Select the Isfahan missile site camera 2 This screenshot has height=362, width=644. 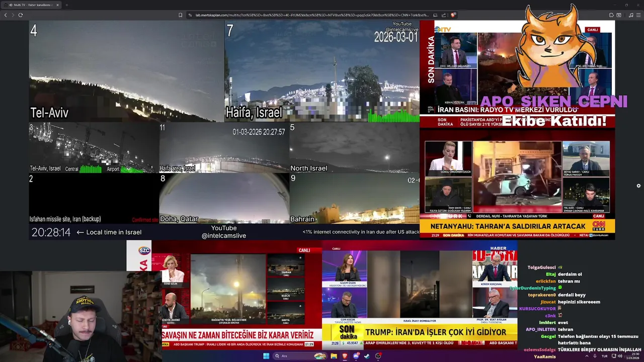[94, 199]
